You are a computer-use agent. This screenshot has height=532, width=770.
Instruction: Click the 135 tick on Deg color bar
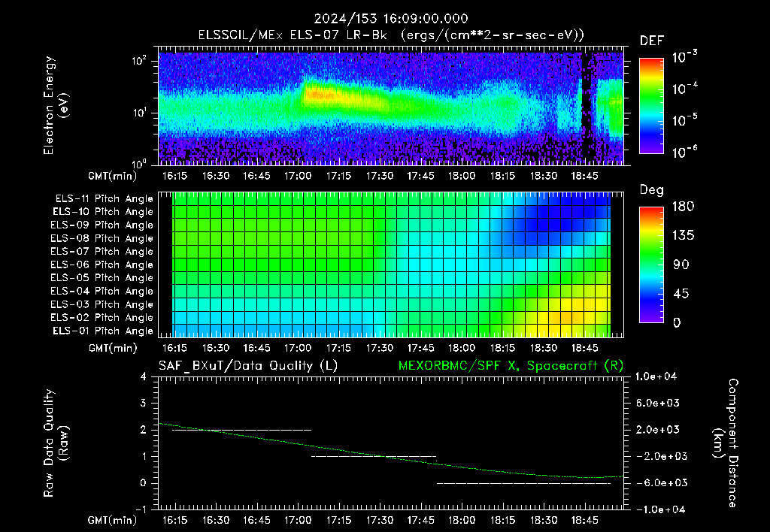tap(683, 236)
